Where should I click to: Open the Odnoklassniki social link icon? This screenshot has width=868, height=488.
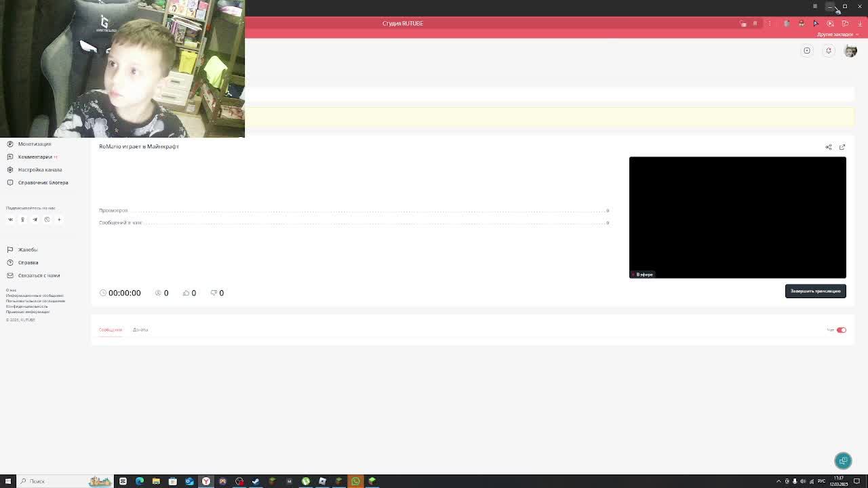[22, 220]
